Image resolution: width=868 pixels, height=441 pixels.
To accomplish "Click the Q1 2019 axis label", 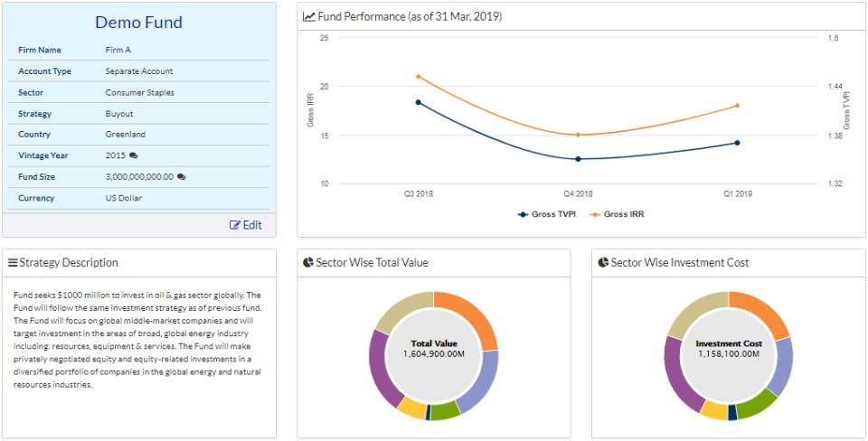I will pos(737,194).
